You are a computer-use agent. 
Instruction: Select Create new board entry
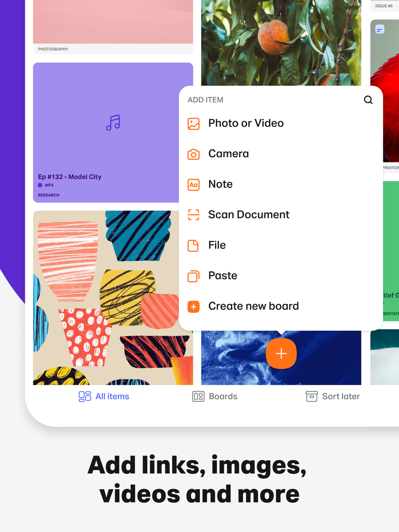281,306
